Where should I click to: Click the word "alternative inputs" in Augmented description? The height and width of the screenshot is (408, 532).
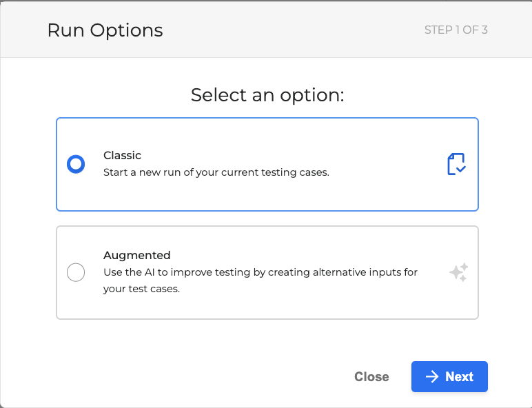(346, 272)
